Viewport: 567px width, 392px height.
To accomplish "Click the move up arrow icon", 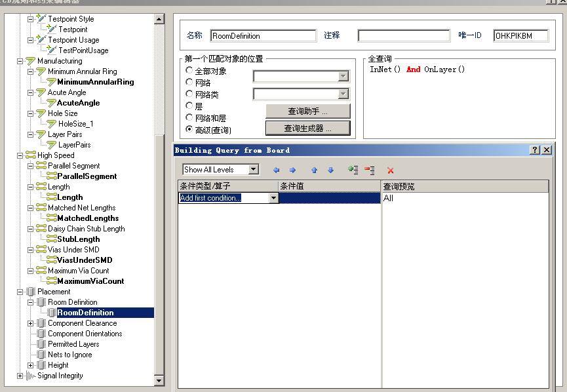I will tap(314, 170).
